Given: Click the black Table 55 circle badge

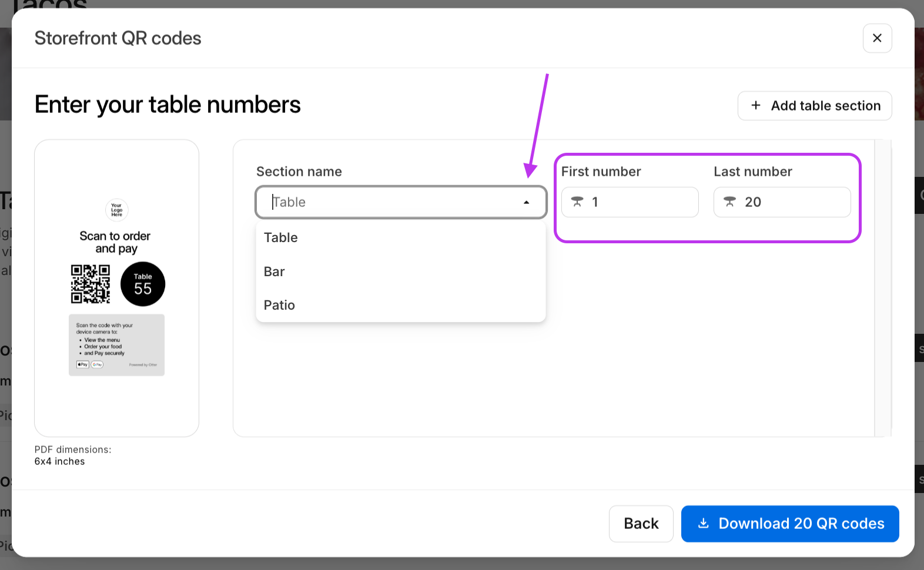Looking at the screenshot, I should pyautogui.click(x=143, y=284).
